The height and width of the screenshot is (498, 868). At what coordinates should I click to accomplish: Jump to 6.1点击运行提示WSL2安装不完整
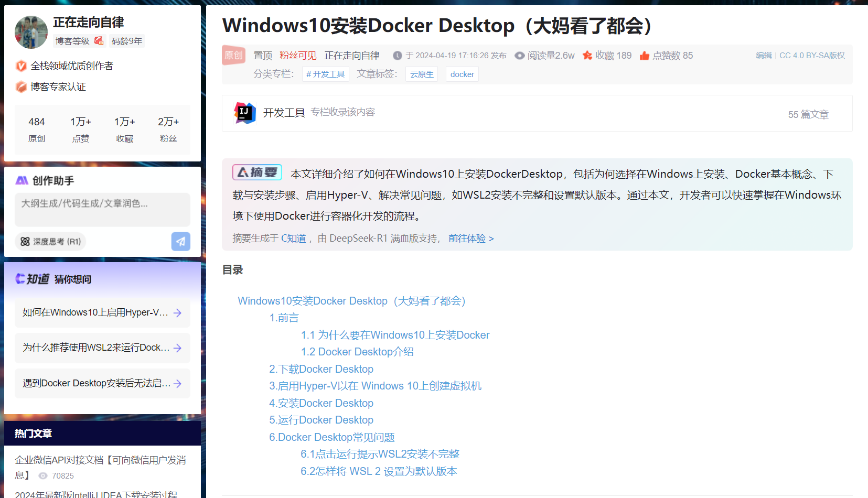coord(380,454)
